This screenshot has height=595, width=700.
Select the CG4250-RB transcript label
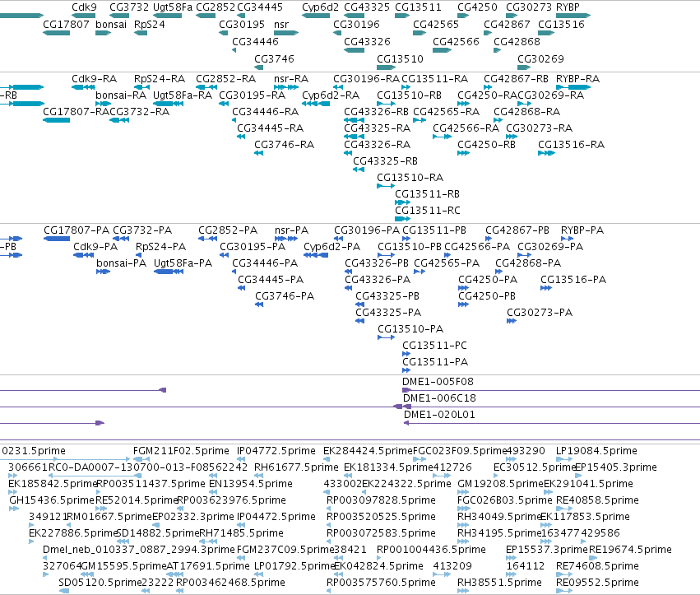point(487,145)
